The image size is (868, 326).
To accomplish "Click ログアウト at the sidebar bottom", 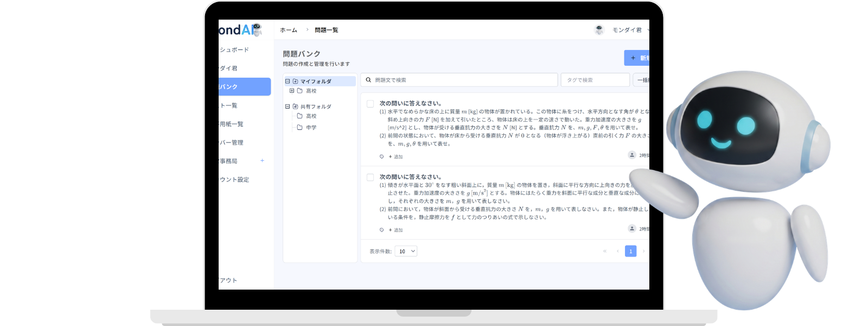I will tap(228, 280).
